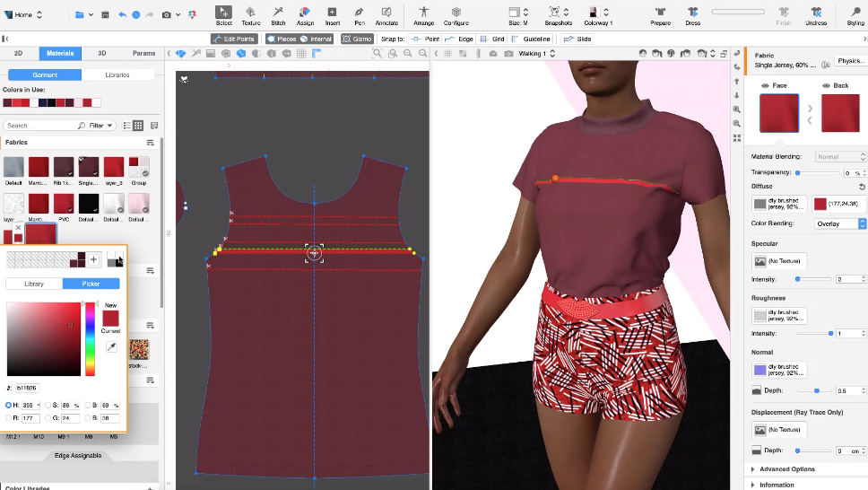868x490 pixels.
Task: Pick color with the eyedropper tool
Action: (110, 346)
